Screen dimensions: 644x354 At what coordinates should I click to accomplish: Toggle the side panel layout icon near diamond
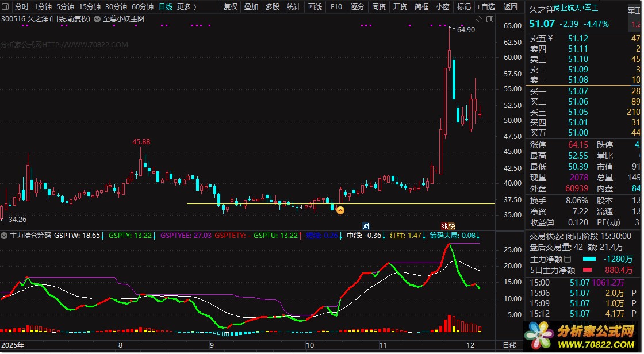(490, 20)
